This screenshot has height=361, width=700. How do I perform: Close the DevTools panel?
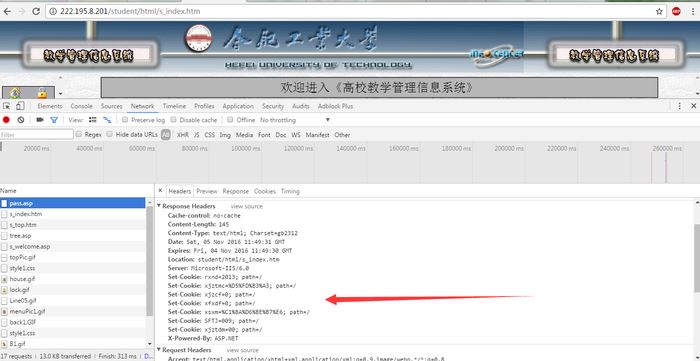coord(693,106)
